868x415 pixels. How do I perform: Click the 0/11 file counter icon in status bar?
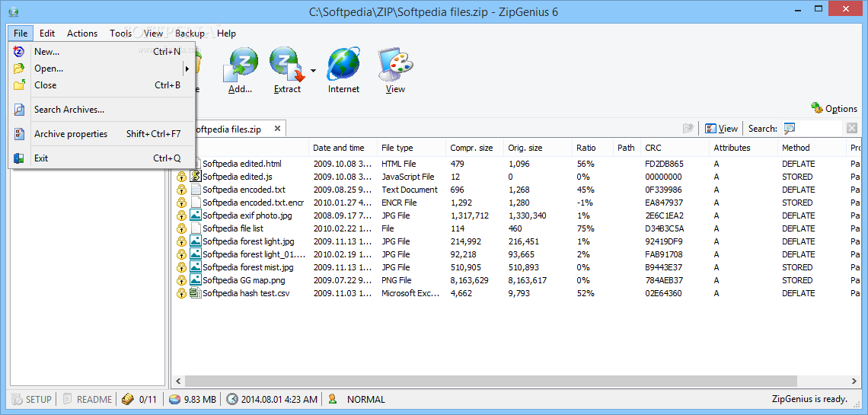tap(128, 399)
